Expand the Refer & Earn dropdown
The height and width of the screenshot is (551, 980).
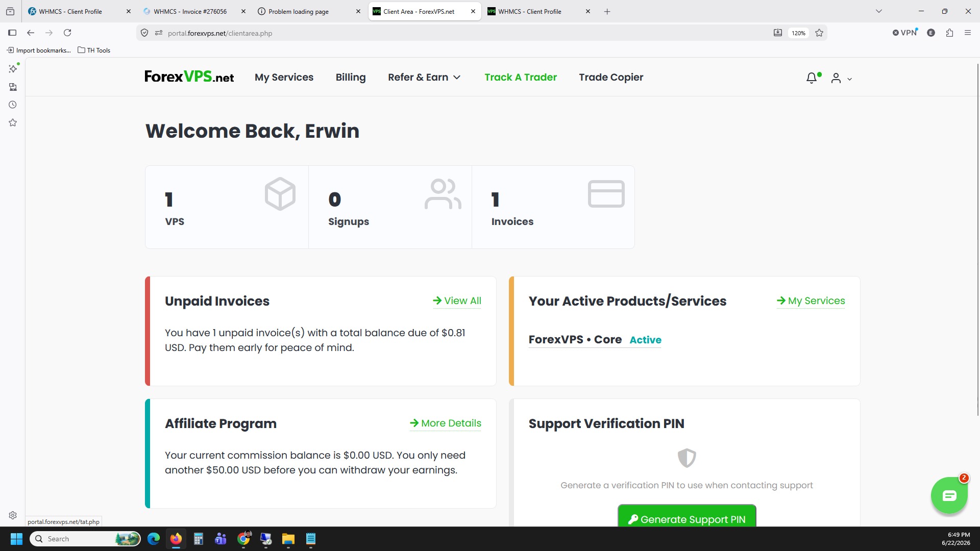point(424,77)
